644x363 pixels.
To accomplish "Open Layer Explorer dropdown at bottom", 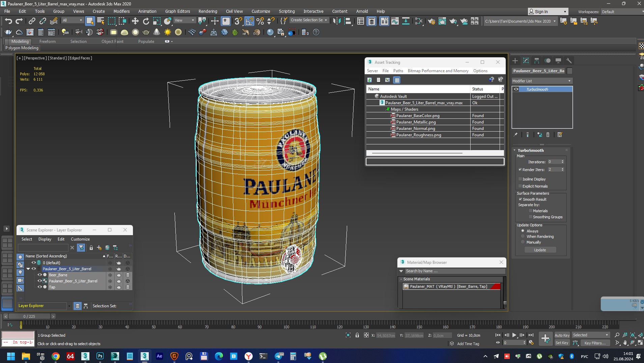I will (x=69, y=306).
